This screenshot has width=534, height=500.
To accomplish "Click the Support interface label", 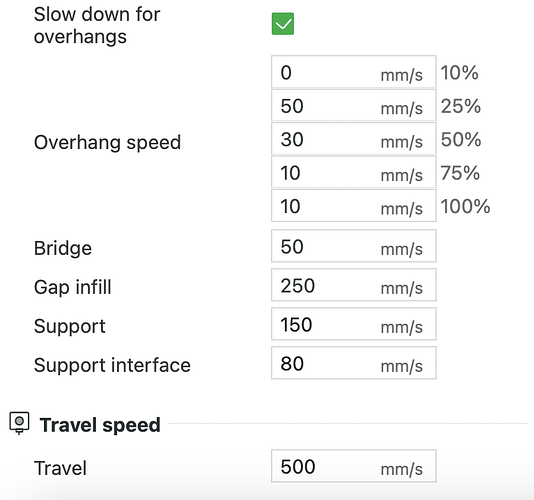I will click(x=112, y=365).
